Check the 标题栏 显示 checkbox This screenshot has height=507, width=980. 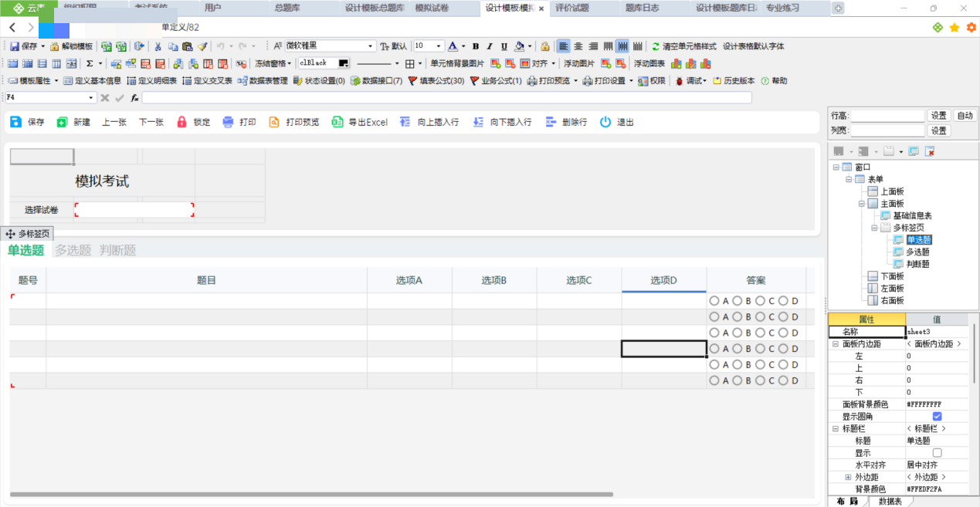tap(937, 453)
